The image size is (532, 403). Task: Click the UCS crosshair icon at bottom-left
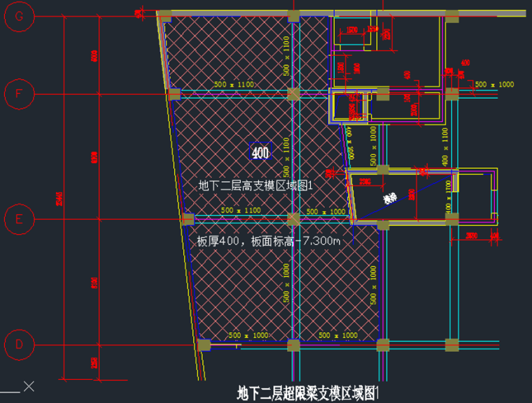pos(28,386)
